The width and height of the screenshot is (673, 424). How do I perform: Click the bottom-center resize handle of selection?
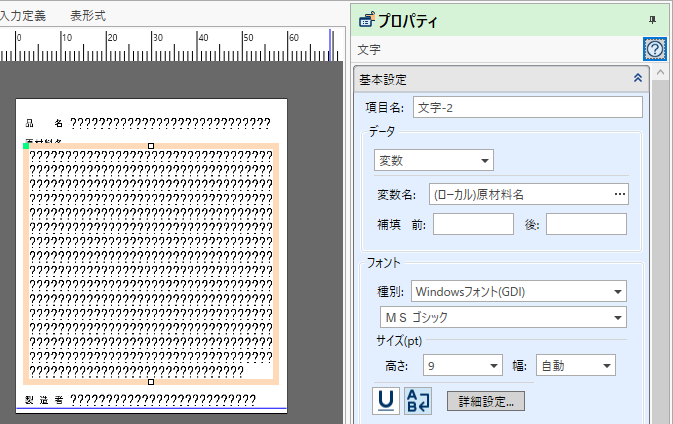151,382
